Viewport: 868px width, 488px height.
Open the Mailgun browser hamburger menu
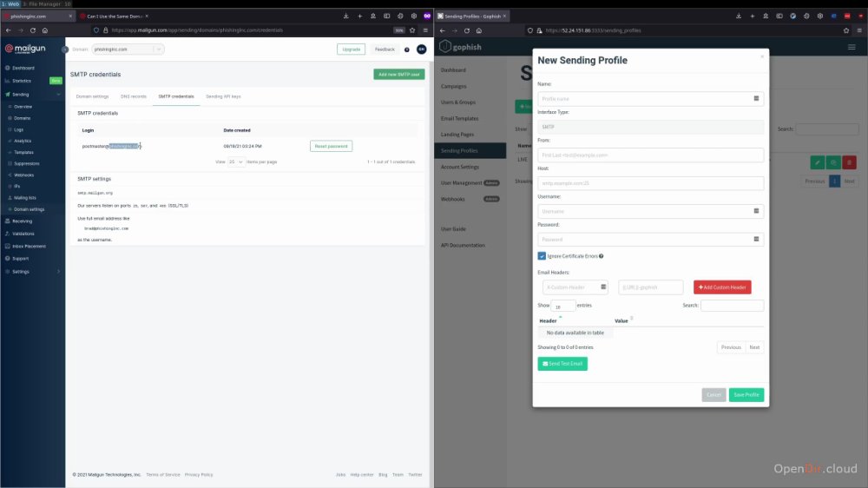click(x=425, y=30)
